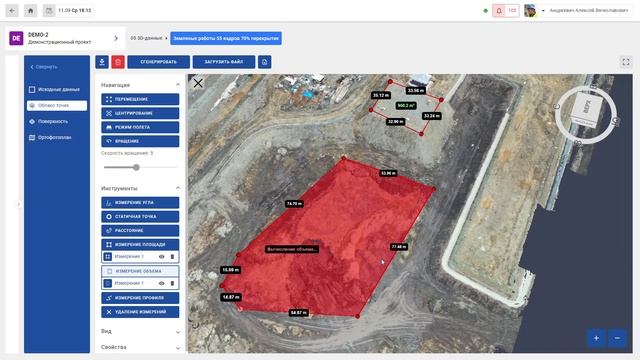Image resolution: width=640 pixels, height=360 pixels.
Task: Collapse the Инструменты section
Action: (178, 188)
